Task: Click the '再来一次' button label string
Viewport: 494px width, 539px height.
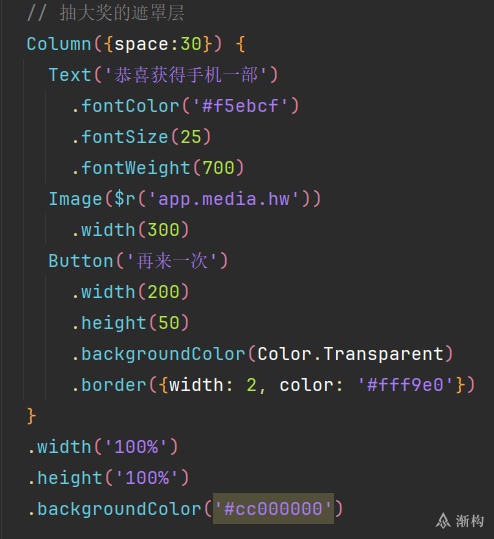Action: coord(172,261)
